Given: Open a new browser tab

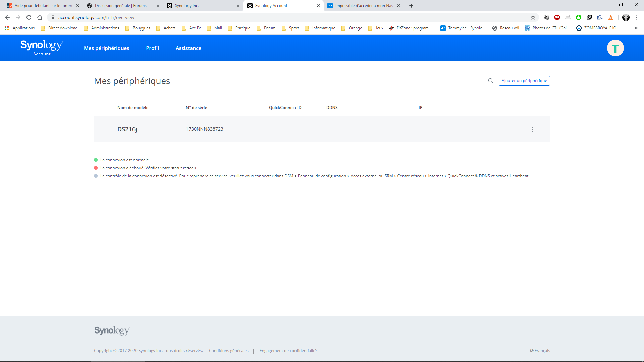Looking at the screenshot, I should (411, 6).
